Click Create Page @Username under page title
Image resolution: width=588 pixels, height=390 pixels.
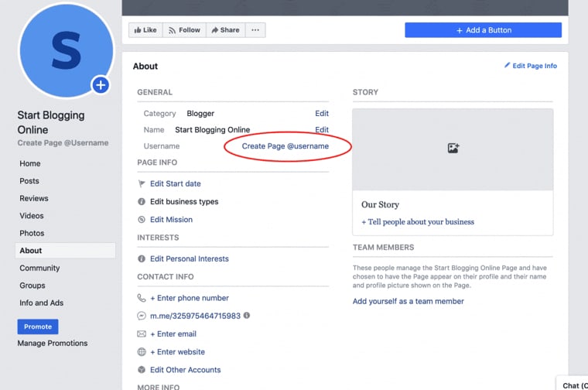tap(63, 143)
